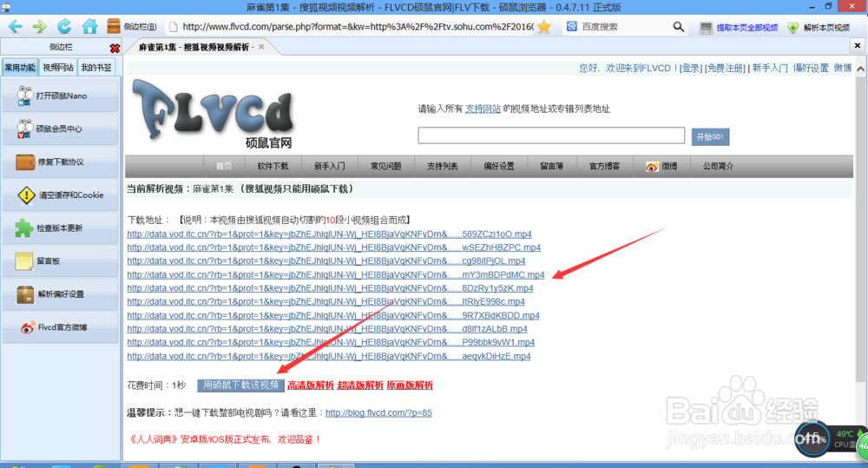Select 支持列表 in navigation bar

pos(443,166)
